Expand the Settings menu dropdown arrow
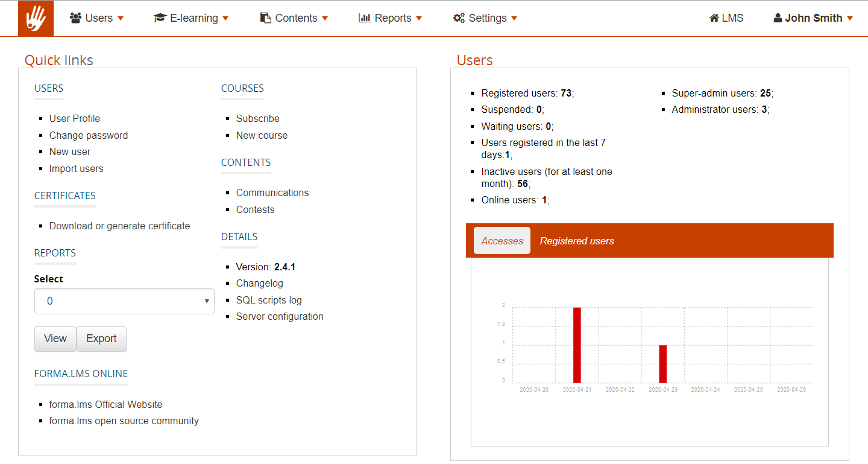Image resolution: width=868 pixels, height=464 pixels. point(514,19)
